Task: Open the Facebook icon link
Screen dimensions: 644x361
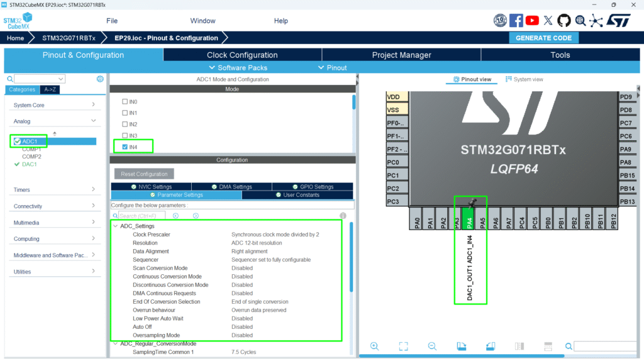Action: coord(516,21)
